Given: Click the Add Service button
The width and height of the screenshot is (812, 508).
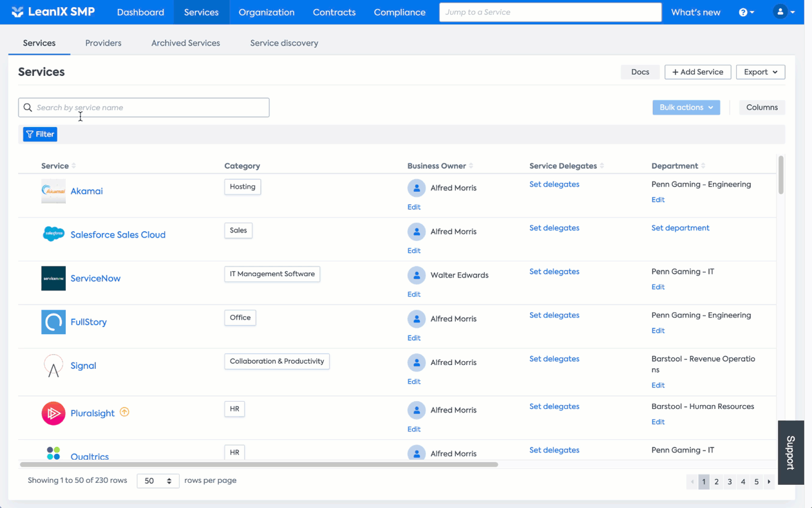Looking at the screenshot, I should 697,72.
